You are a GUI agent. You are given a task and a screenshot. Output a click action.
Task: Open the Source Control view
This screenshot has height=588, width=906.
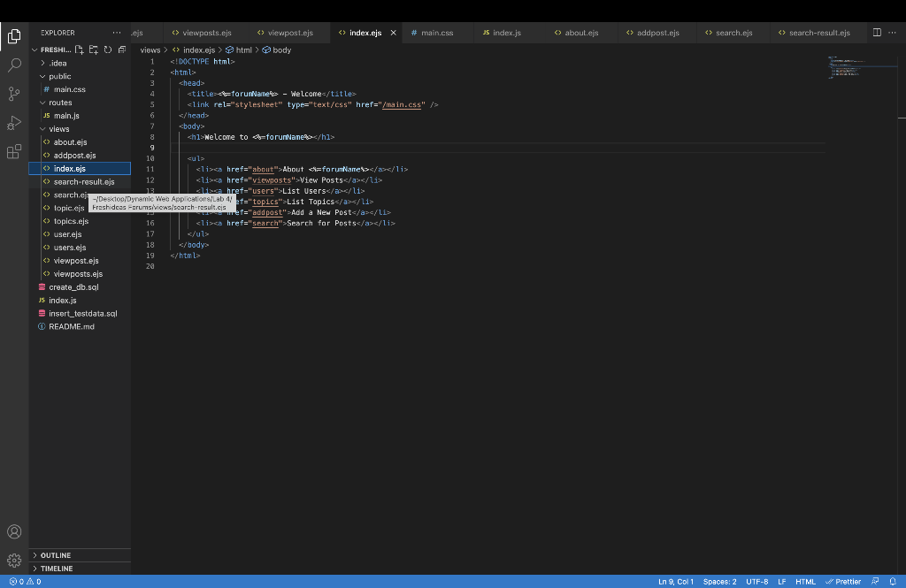(14, 94)
